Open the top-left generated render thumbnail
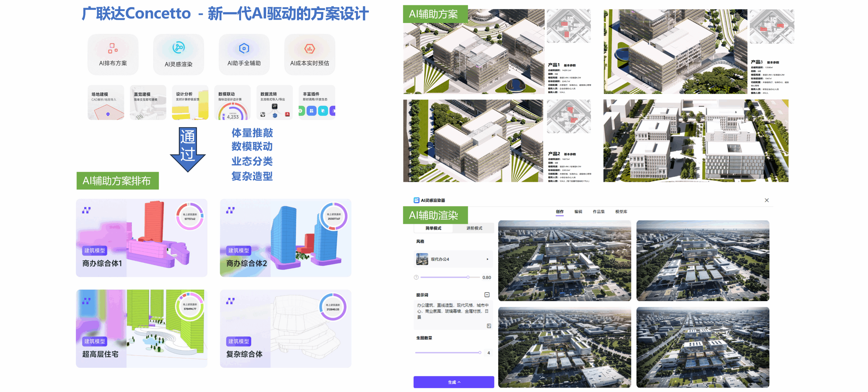Image resolution: width=868 pixels, height=392 pixels. point(564,261)
